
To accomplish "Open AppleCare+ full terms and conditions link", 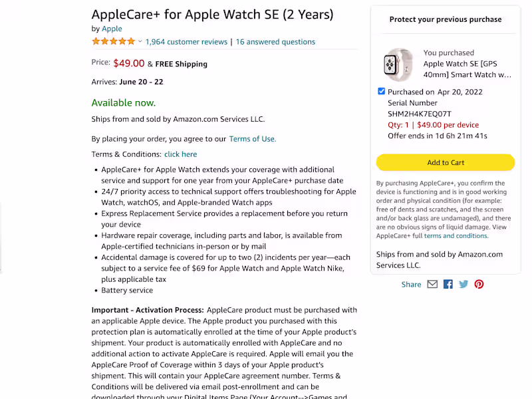I will pos(456,236).
